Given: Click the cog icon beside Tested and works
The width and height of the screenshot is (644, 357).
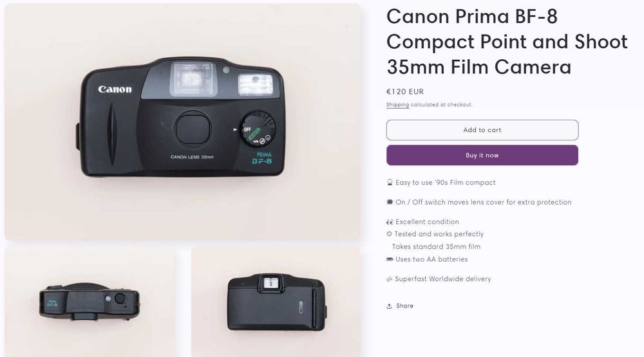Looking at the screenshot, I should [390, 234].
